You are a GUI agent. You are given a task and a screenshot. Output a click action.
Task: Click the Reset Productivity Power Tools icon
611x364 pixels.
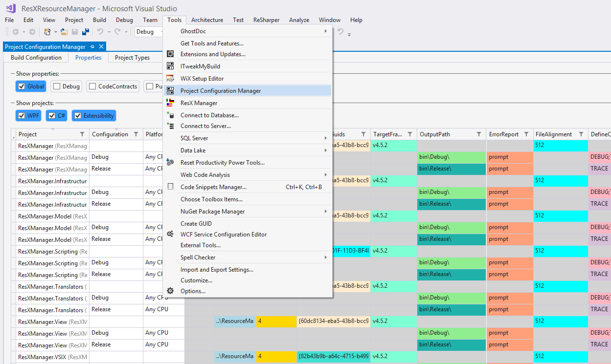click(170, 163)
